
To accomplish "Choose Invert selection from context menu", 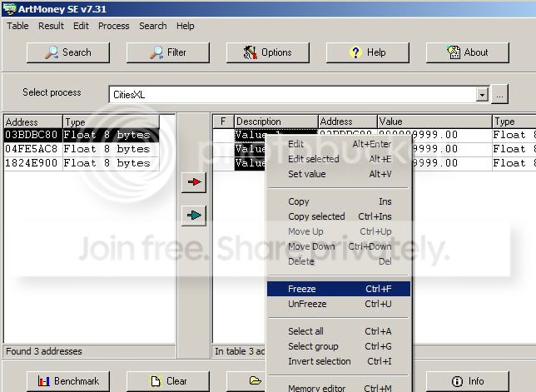I will click(x=340, y=361).
